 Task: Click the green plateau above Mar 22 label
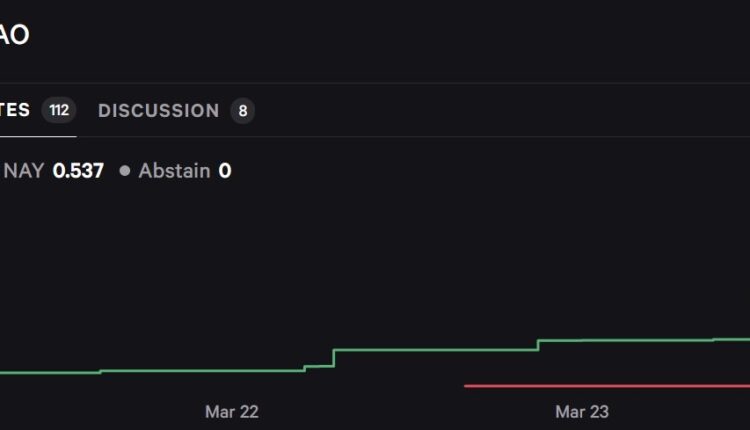231,371
